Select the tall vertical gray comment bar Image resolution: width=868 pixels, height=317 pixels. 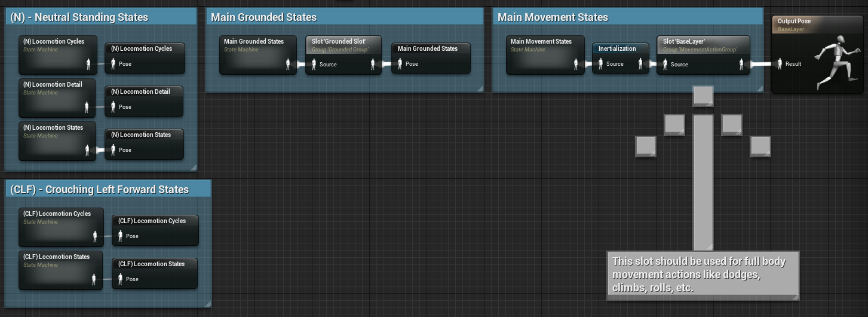703,179
